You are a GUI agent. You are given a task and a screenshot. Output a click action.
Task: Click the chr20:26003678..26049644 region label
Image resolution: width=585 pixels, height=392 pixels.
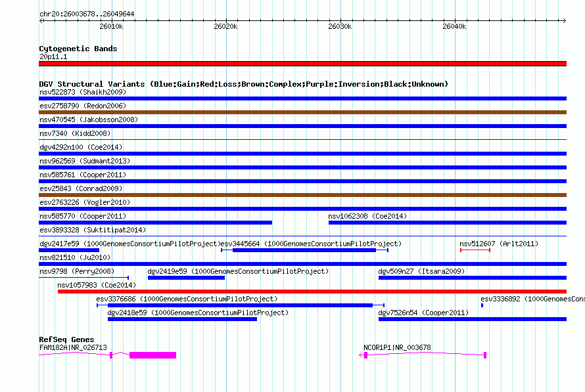coord(87,14)
